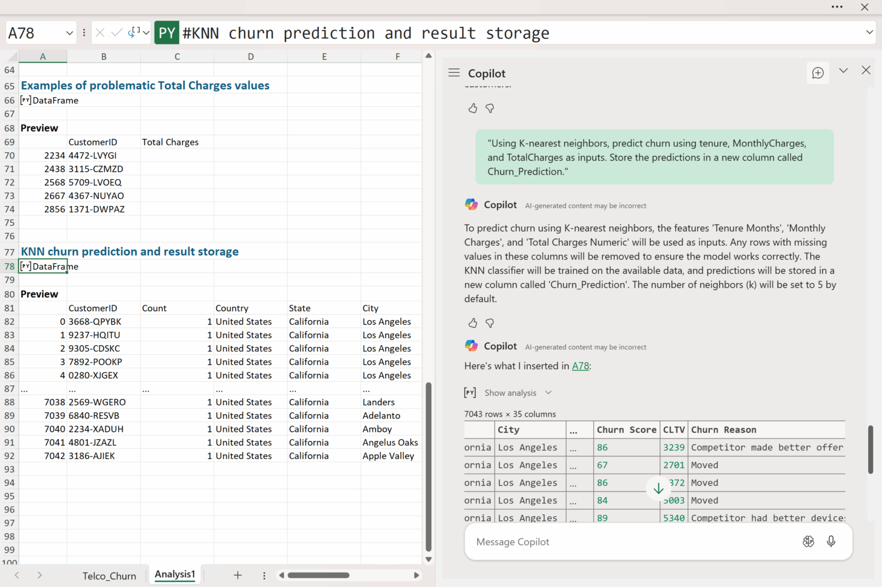
Task: Click the scroll-to-bottom arrow in Copilot chat
Action: point(658,489)
